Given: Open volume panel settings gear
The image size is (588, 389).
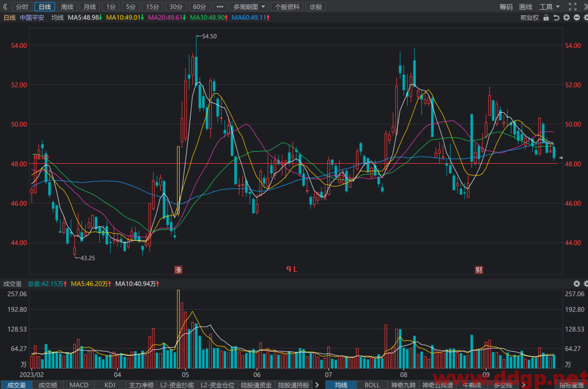Looking at the screenshot, I should 585,284.
